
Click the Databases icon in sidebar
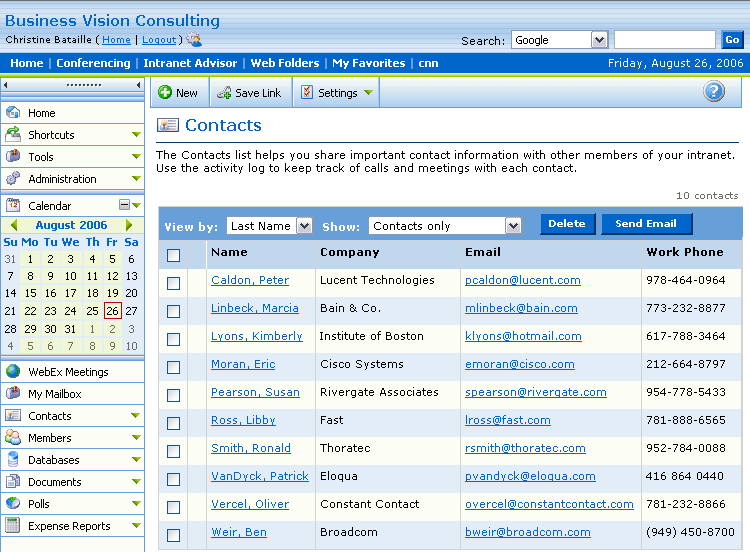[x=13, y=460]
